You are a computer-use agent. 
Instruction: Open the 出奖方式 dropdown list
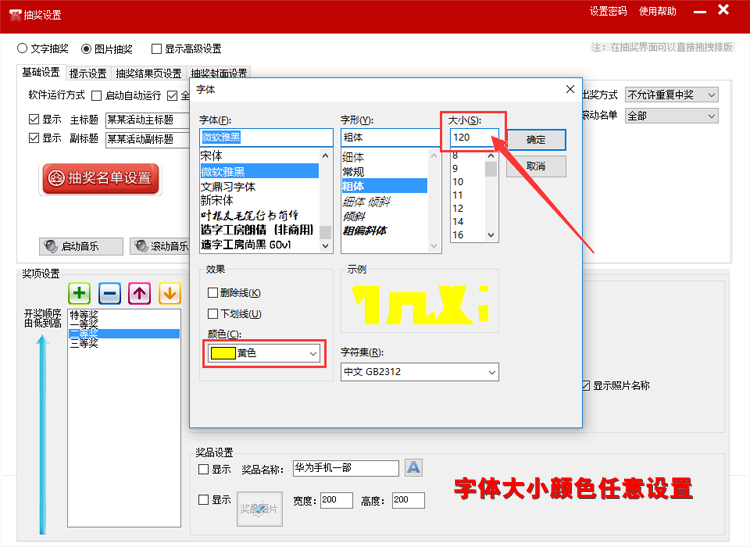pyautogui.click(x=671, y=95)
